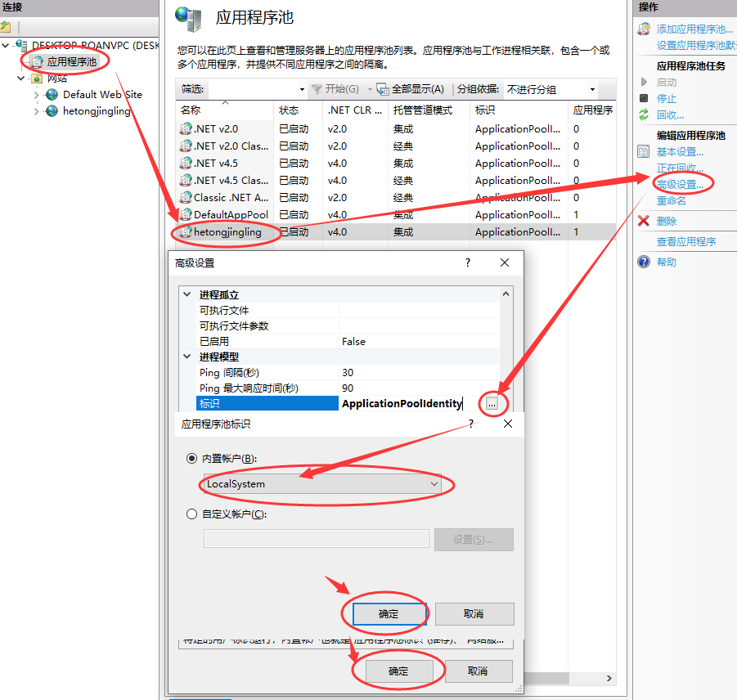
Task: Collapse the DESKTOP server tree node
Action: [5, 45]
